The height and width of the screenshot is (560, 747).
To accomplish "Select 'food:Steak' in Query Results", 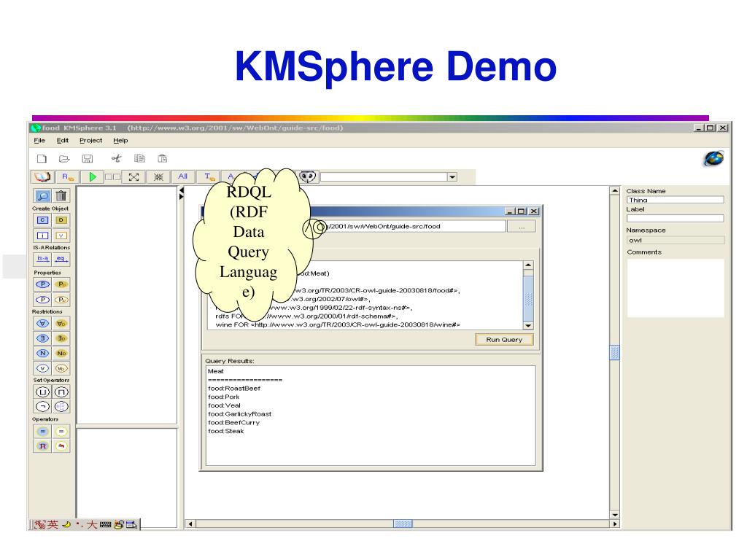I will point(225,431).
